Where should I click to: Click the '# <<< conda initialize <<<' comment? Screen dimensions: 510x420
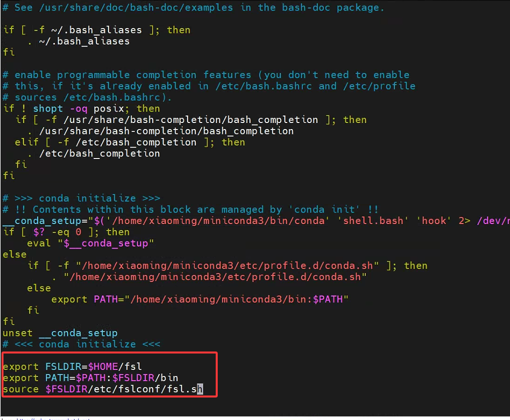click(81, 344)
